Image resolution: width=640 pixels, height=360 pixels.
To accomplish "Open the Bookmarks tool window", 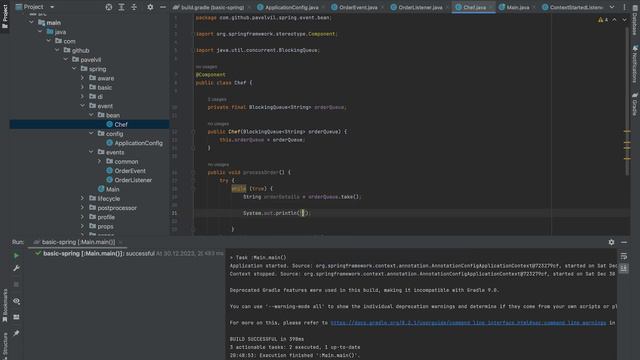I will pyautogui.click(x=5, y=306).
